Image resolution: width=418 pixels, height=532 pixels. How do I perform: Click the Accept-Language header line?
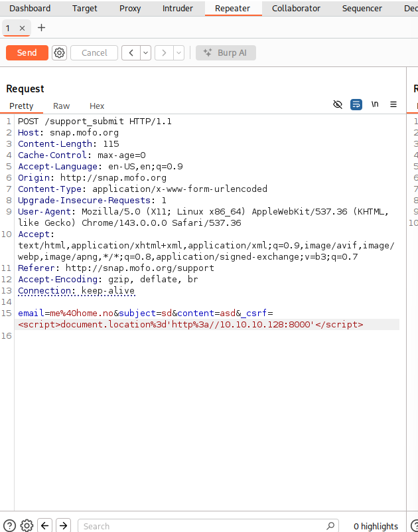click(100, 166)
